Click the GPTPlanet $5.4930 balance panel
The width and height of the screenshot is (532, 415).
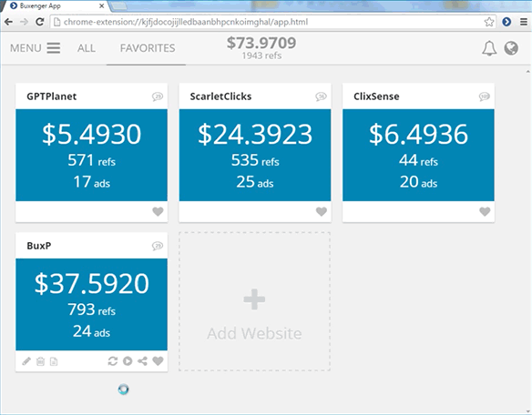point(92,155)
